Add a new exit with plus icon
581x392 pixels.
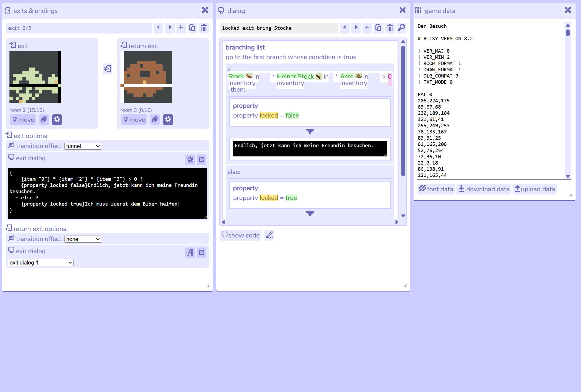coord(181,28)
